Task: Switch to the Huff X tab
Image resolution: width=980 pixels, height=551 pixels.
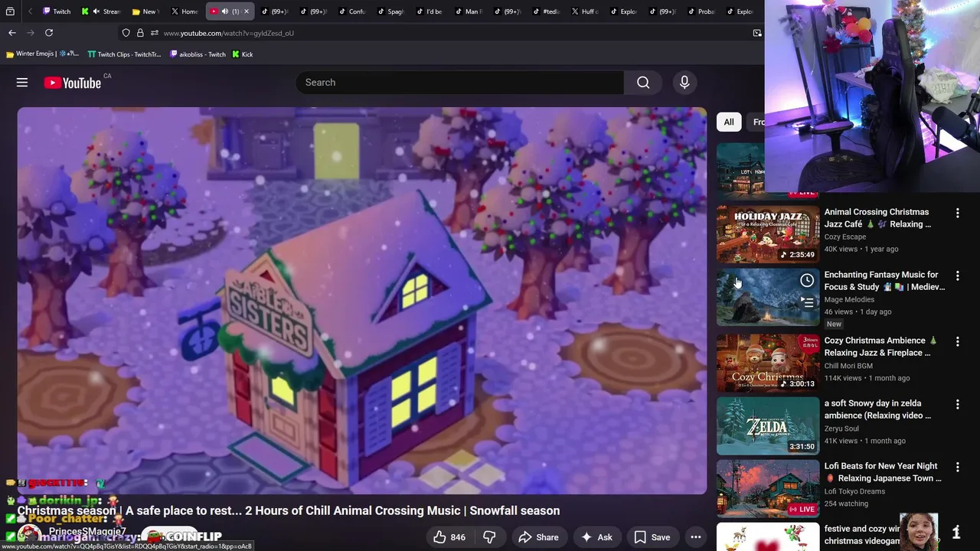Action: (x=586, y=11)
